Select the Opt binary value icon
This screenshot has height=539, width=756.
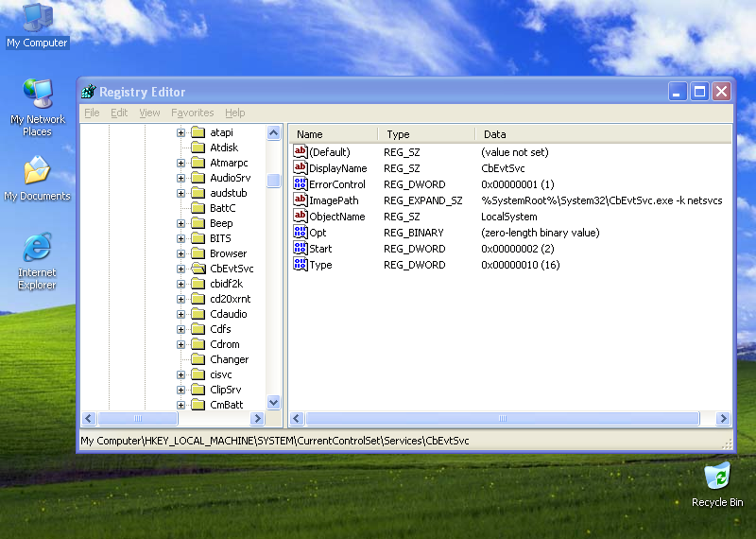(300, 232)
